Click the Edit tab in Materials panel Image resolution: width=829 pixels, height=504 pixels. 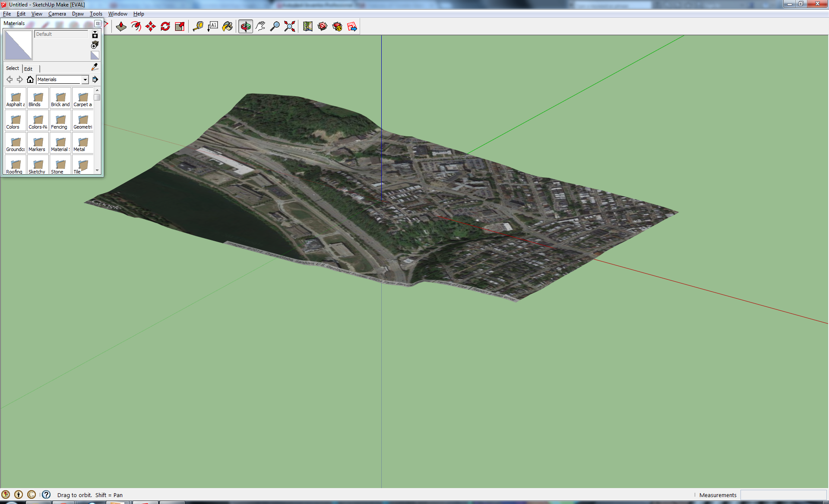(x=28, y=69)
